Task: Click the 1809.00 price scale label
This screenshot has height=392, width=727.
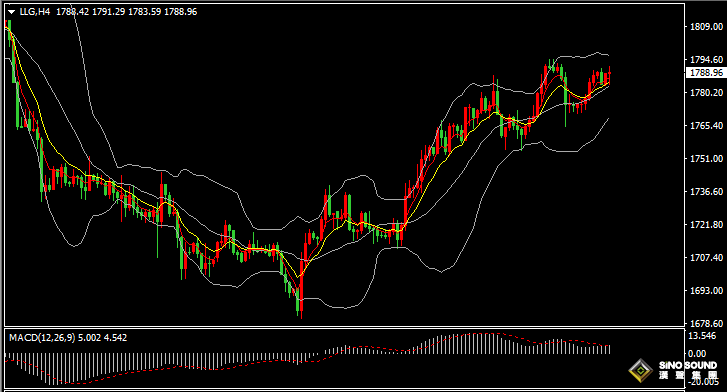Action: pyautogui.click(x=706, y=26)
